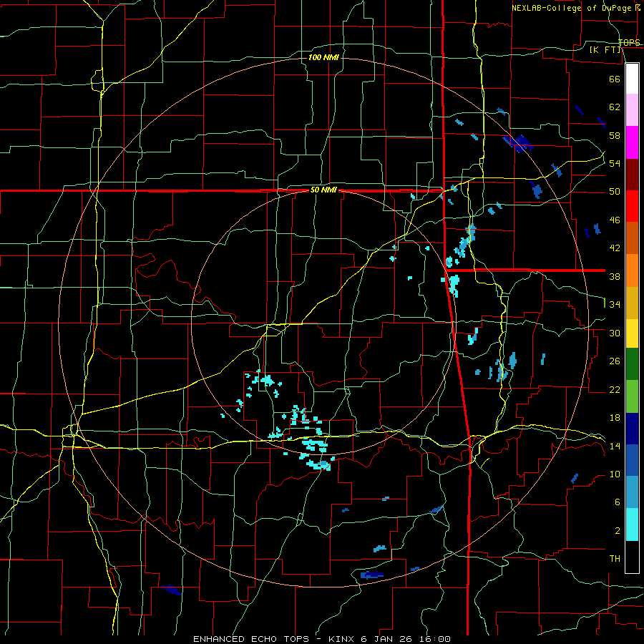644x644 pixels.
Task: Click the "2" legend value
Action: [617, 531]
